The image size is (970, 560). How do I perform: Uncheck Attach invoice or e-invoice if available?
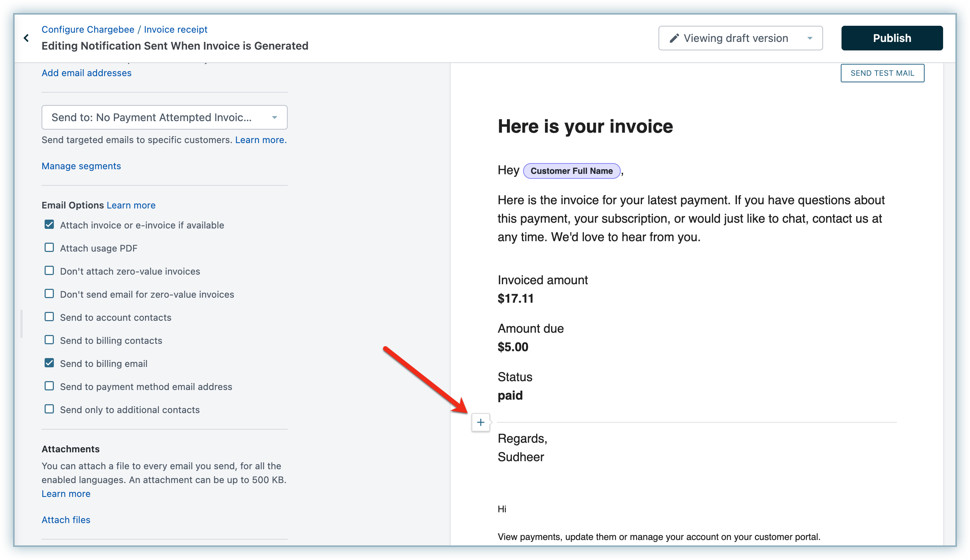[49, 225]
